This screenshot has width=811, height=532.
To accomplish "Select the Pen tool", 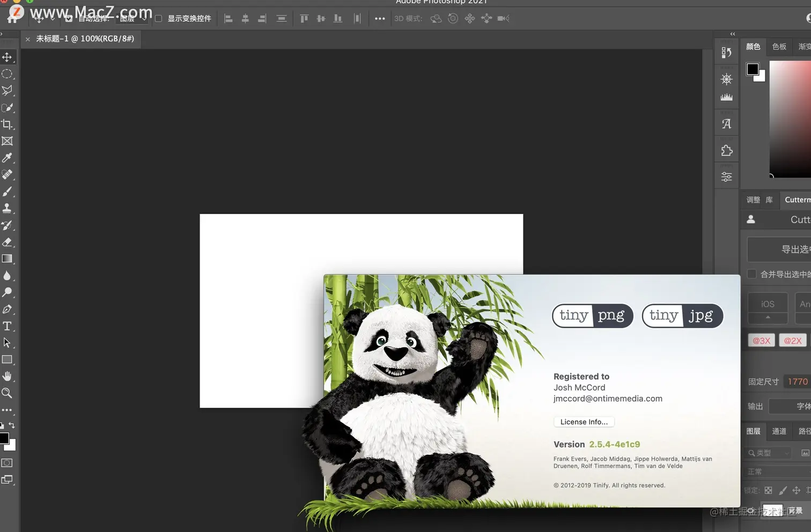I will click(7, 309).
